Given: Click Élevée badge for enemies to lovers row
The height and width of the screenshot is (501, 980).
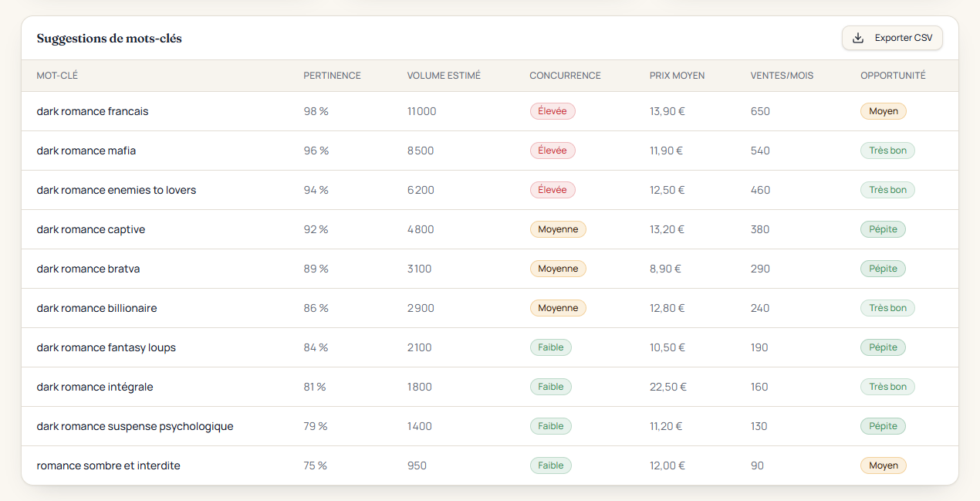Looking at the screenshot, I should point(553,190).
